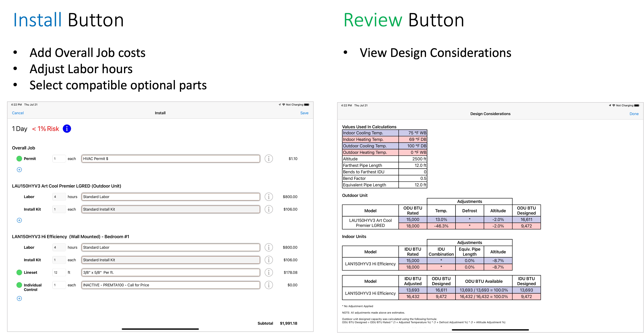Edit Outdoor Unit Labor hours field
The height and width of the screenshot is (333, 644).
(59, 197)
